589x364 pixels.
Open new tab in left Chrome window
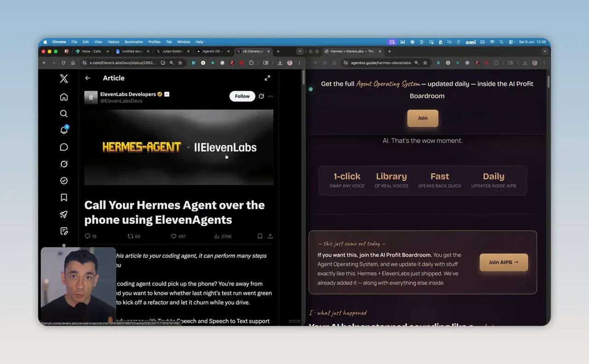278,51
